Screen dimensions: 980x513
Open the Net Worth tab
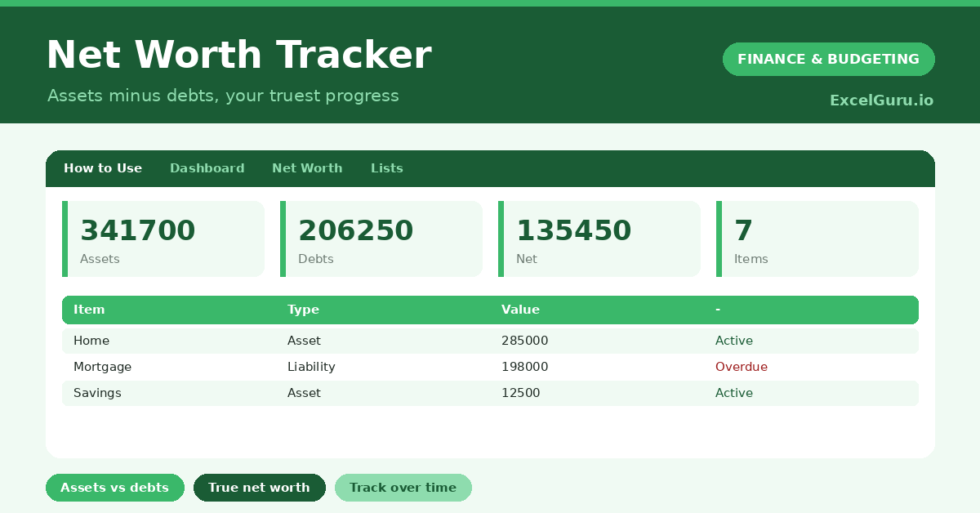pos(307,168)
